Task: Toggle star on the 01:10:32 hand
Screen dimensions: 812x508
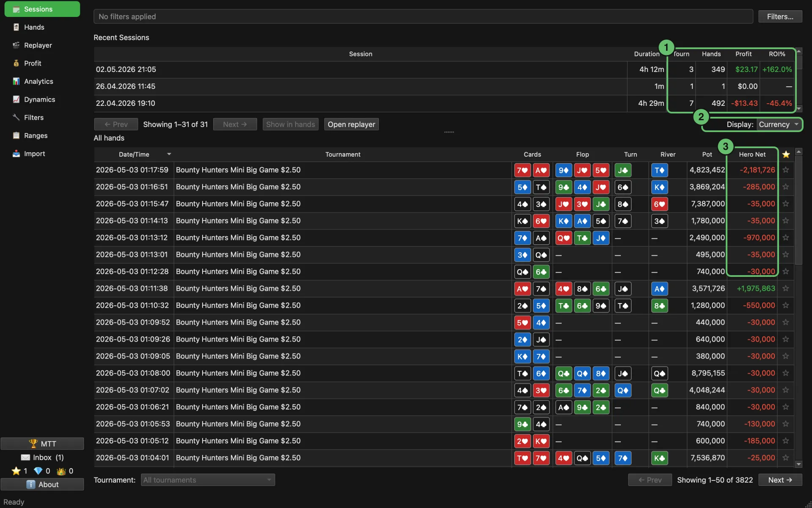Action: [x=786, y=305]
